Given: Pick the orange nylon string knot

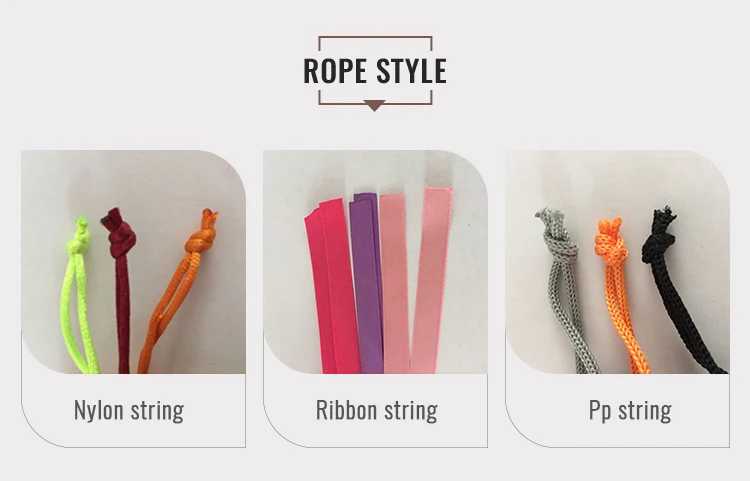Looking at the screenshot, I should 201,240.
